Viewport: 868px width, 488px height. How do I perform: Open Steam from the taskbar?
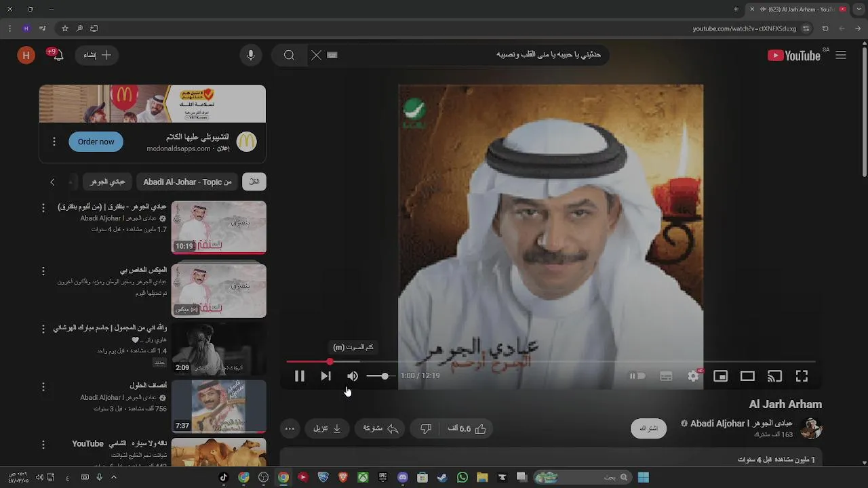pyautogui.click(x=442, y=477)
